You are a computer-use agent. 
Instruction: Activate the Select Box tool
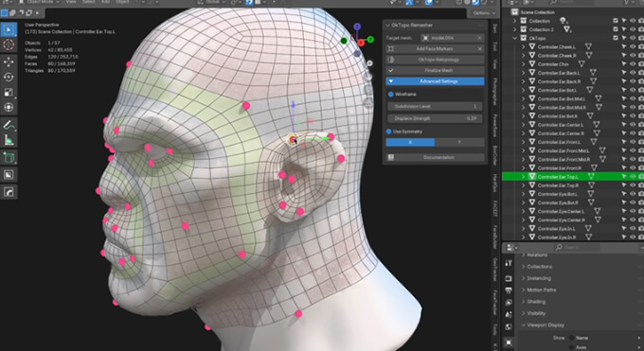[x=9, y=29]
